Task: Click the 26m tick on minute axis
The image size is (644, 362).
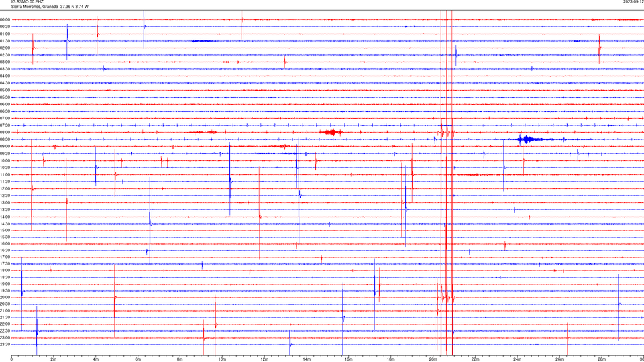Action: point(559,359)
